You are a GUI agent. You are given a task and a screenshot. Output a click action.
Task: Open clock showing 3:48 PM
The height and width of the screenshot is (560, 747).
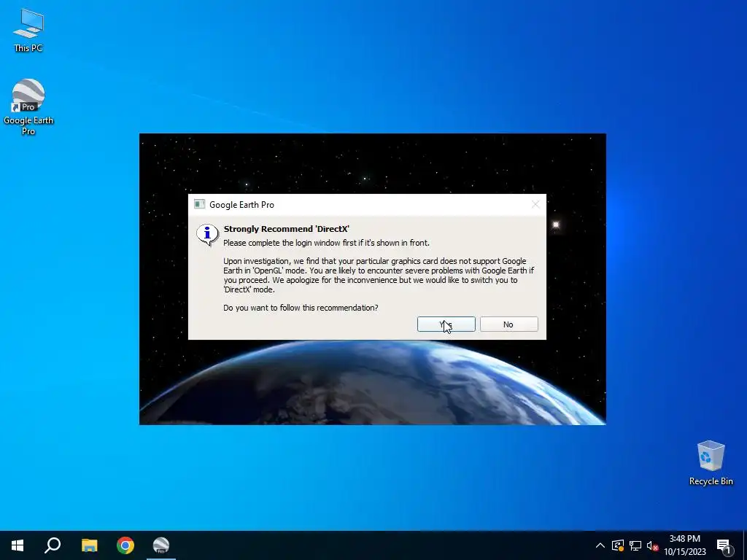[x=684, y=545]
